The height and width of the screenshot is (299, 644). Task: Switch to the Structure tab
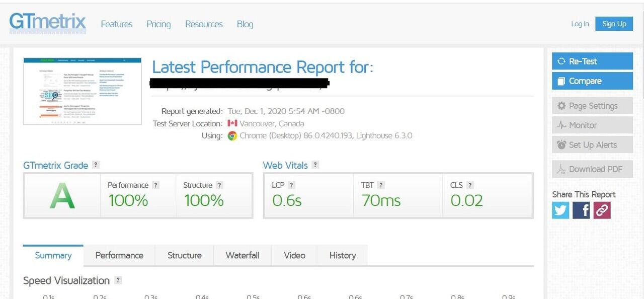(185, 255)
